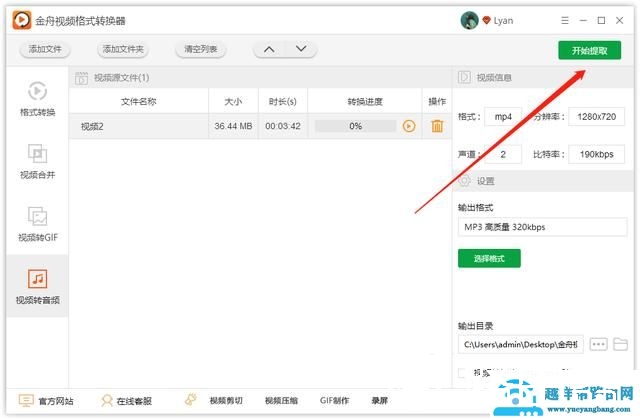The image size is (640, 420).
Task: Open the 官方网站 official website link
Action: (x=56, y=401)
